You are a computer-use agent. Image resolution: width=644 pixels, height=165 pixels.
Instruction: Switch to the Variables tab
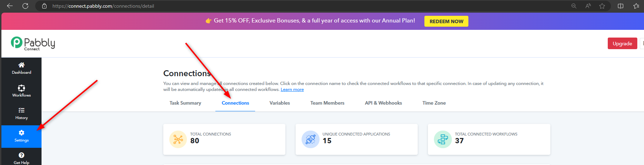280,103
